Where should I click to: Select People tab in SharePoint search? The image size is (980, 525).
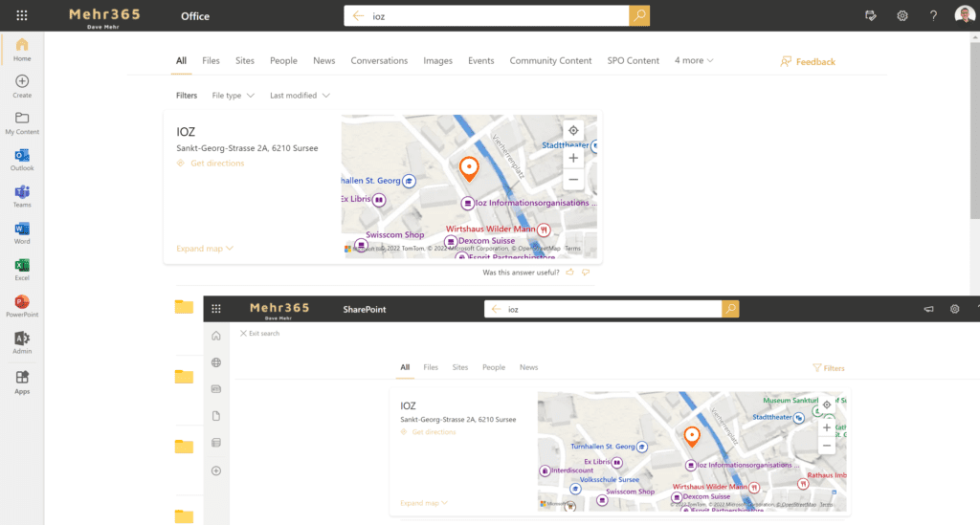(x=493, y=367)
